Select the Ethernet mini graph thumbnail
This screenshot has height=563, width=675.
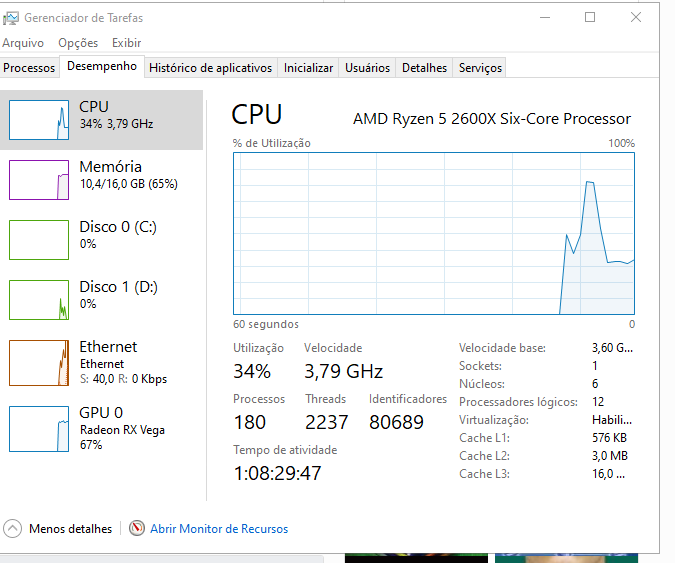pos(39,363)
